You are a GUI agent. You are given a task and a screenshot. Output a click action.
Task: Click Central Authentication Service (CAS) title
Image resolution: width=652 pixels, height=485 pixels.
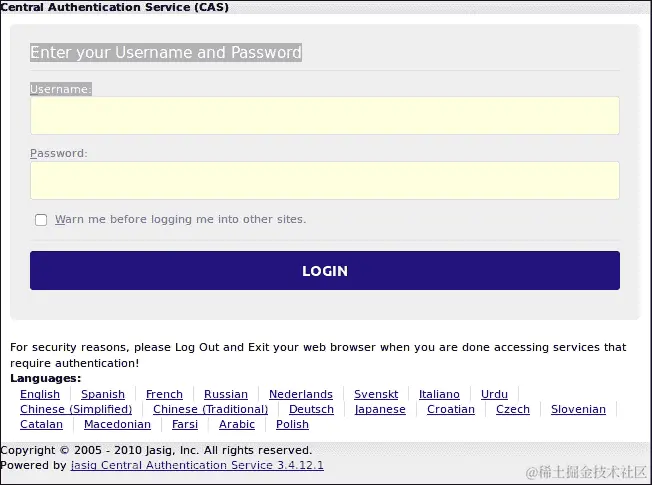click(114, 7)
